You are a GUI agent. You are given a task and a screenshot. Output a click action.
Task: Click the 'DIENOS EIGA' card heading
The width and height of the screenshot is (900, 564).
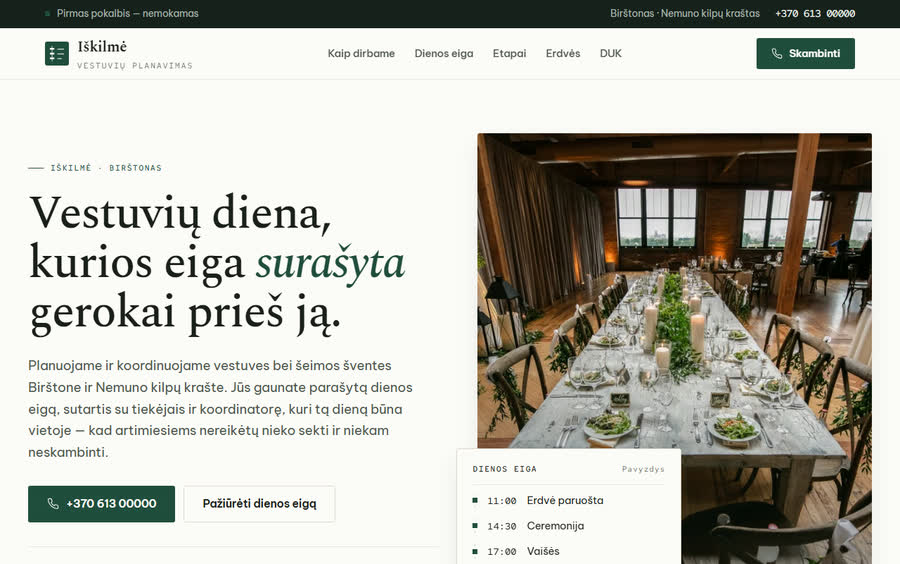click(505, 469)
